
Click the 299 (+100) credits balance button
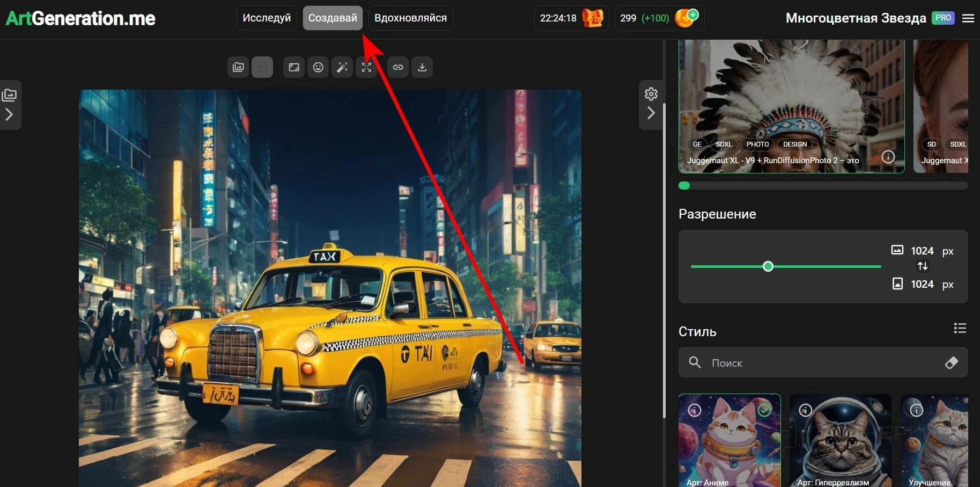659,18
